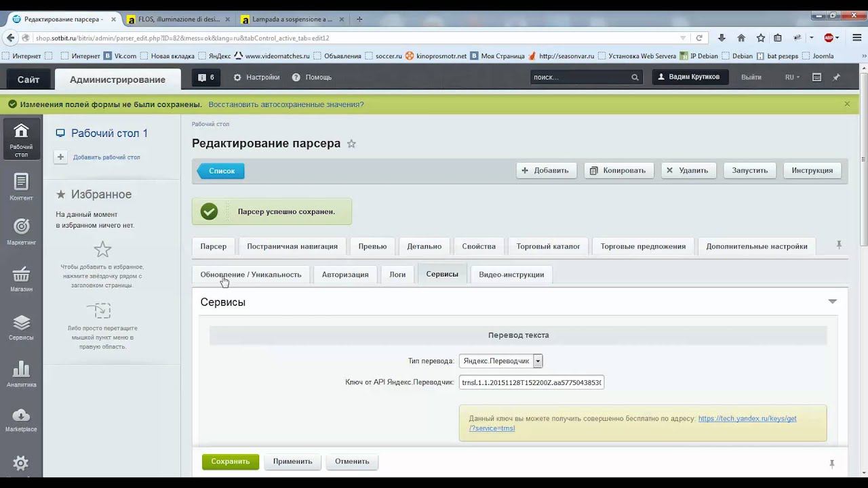Click the browser address bar
Image resolution: width=868 pixels, height=488 pixels.
[353, 38]
